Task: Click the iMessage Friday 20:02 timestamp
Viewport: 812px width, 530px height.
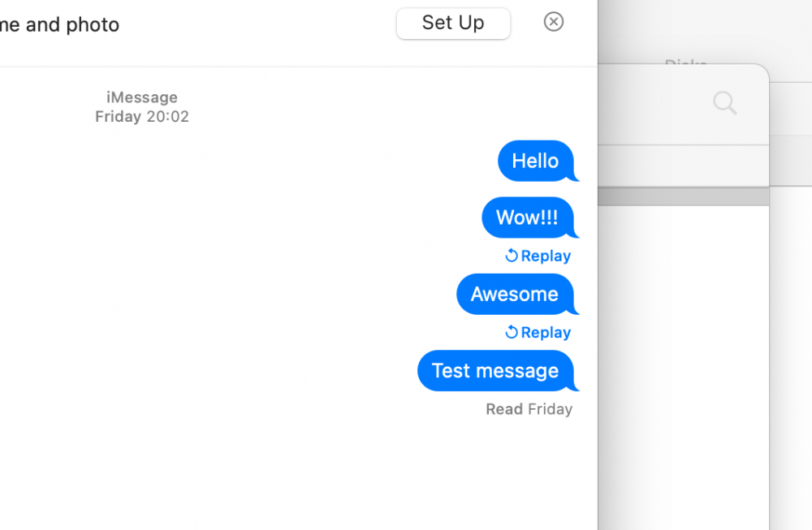Action: 142,106
